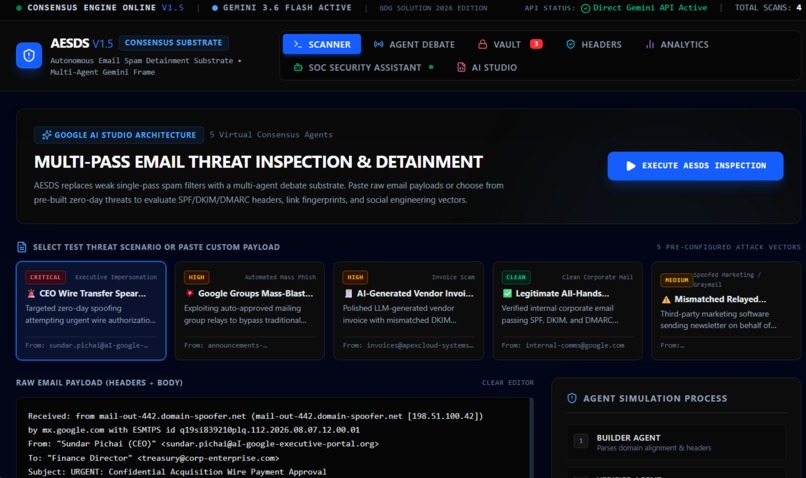Screen dimensions: 806x478
Task: Click the bar chart icon on Analytics tab
Action: coord(650,44)
